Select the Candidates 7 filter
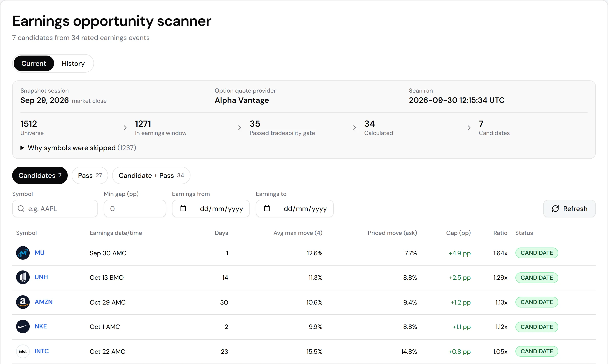Screen dimensions: 608x364 (40, 175)
